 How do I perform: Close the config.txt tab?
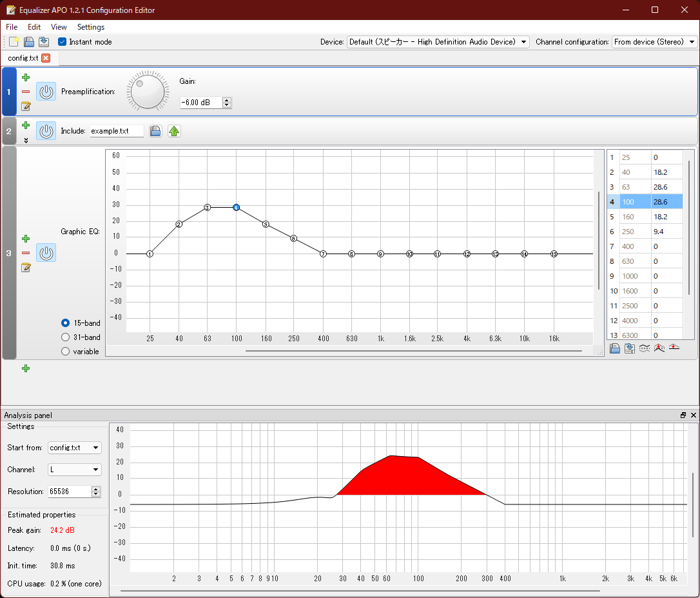(46, 58)
